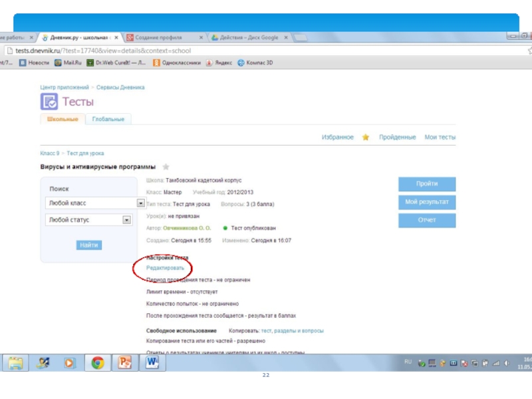Click the text Тамбовский кадетский корпус

[203, 180]
